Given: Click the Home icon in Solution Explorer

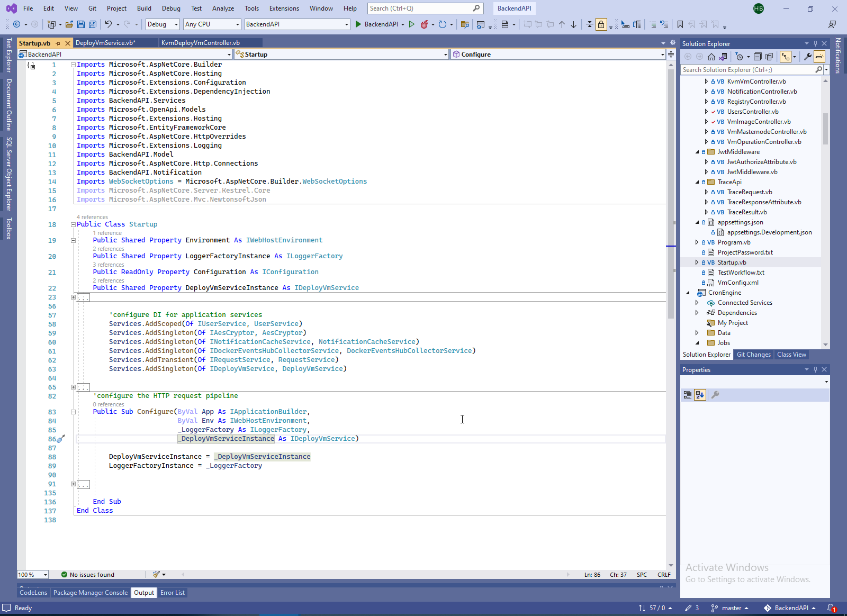Looking at the screenshot, I should coord(711,57).
